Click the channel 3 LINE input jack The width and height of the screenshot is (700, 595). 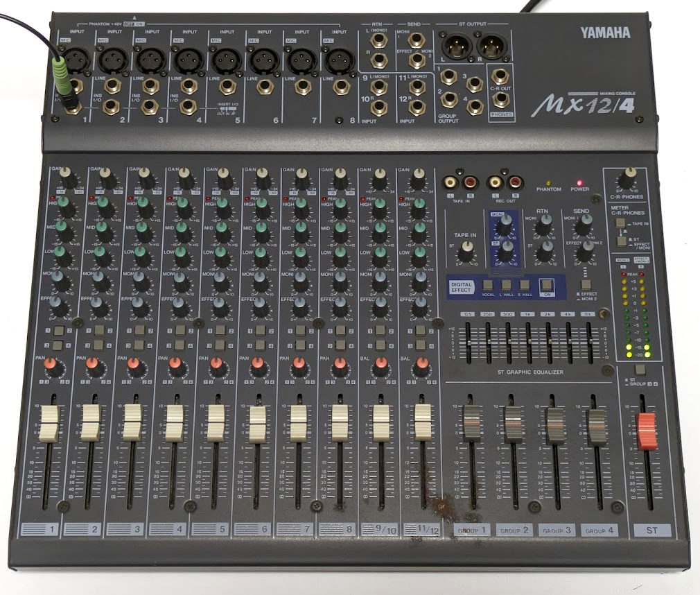(151, 85)
